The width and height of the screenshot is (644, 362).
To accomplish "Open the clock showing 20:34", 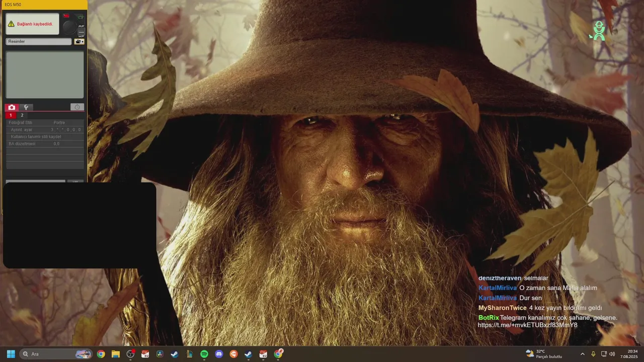I will (629, 354).
